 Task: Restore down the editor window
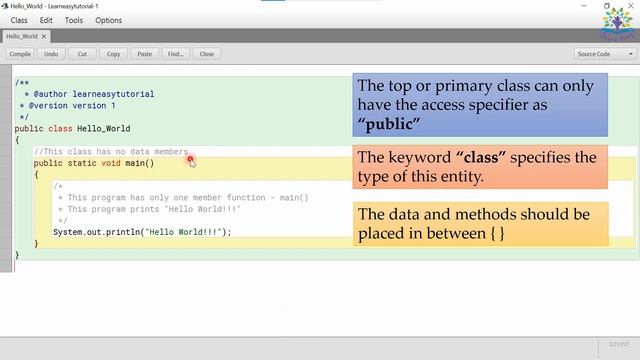coord(607,6)
